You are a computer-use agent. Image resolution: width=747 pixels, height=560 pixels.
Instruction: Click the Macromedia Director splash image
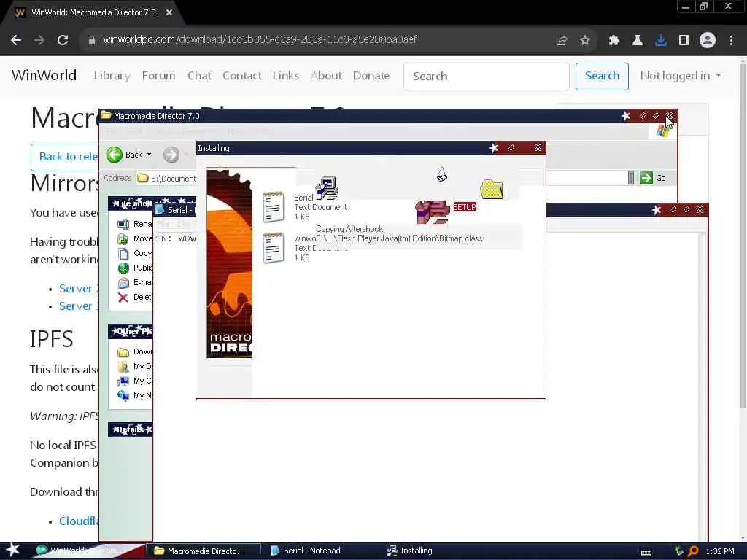[x=229, y=262]
